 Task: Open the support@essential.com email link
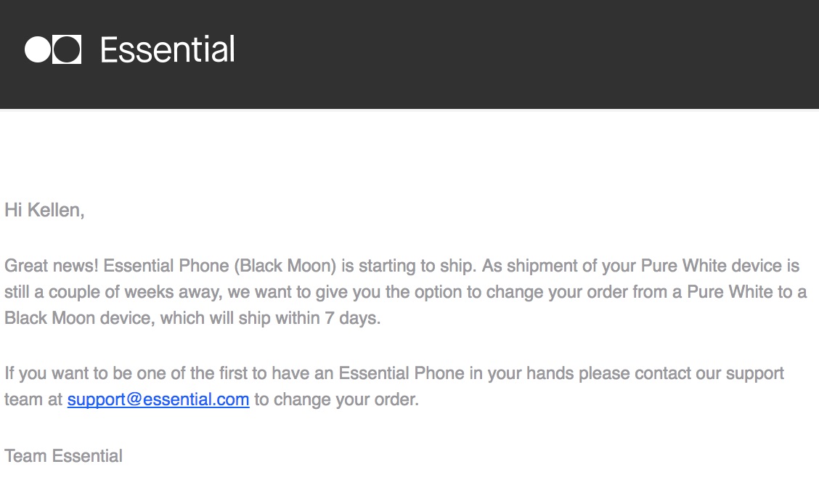coord(158,399)
